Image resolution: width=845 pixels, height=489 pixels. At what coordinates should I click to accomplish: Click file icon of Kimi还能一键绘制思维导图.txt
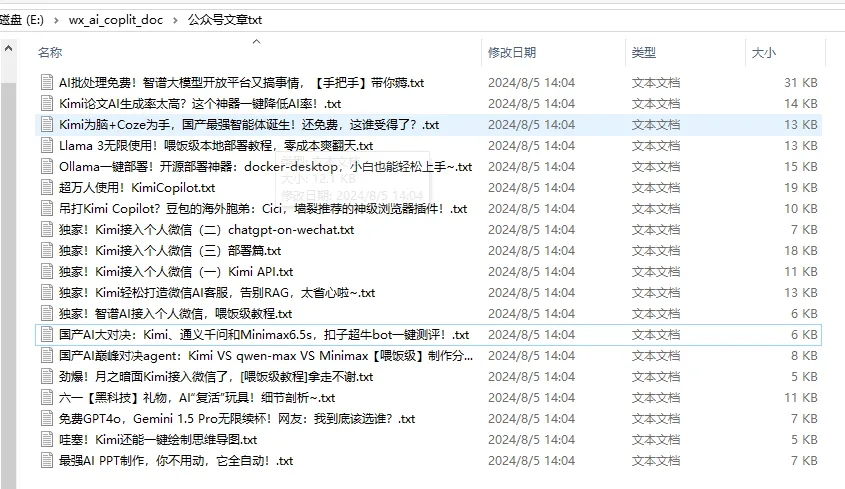click(x=47, y=440)
